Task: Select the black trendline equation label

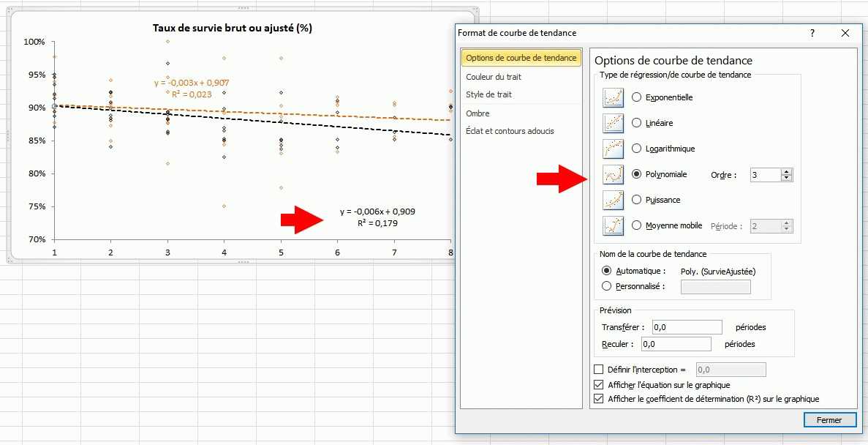Action: coord(377,217)
